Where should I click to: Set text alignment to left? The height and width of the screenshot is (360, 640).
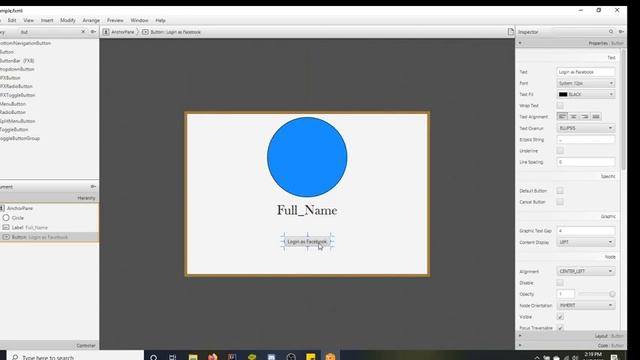click(x=562, y=117)
